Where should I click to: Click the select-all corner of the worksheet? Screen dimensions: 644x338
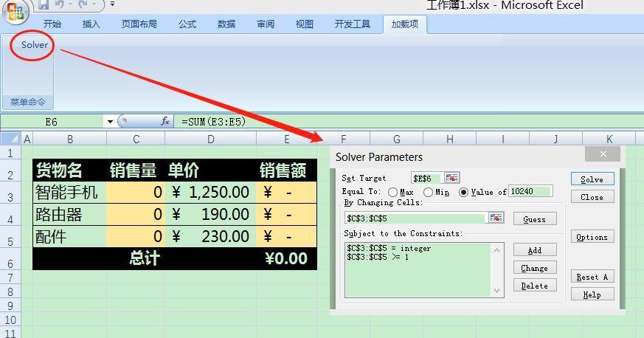(x=10, y=139)
